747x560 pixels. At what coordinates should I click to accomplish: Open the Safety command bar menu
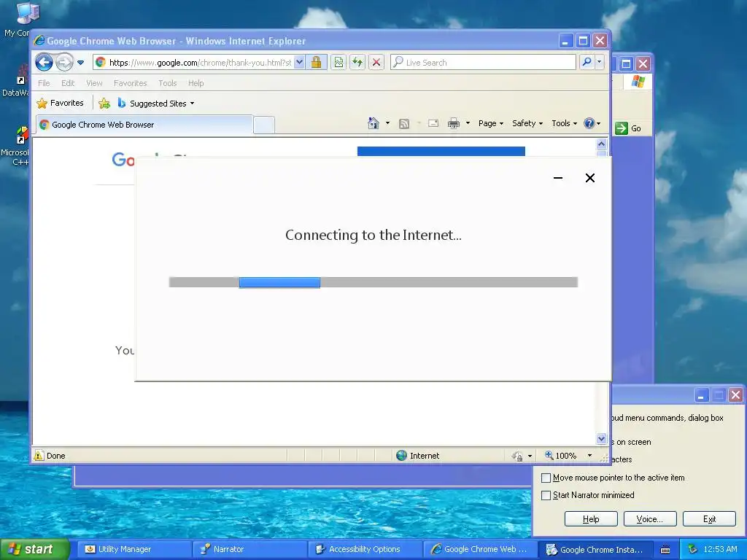click(x=527, y=123)
